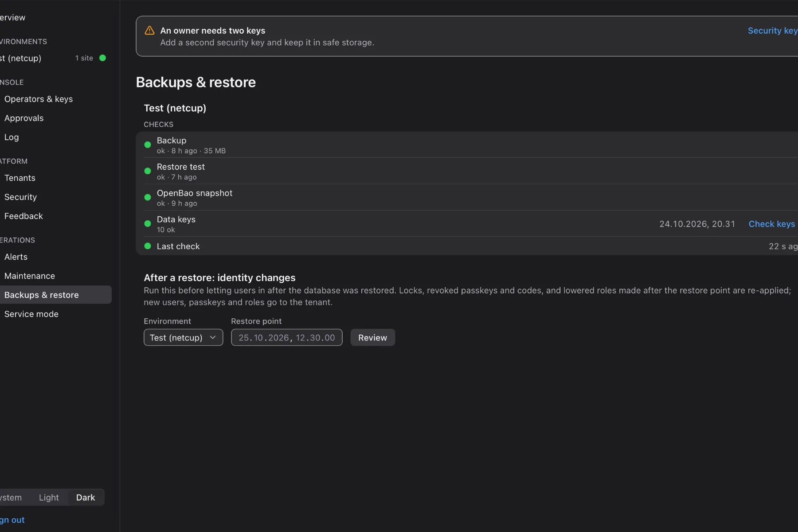Screen dimensions: 798x532
Task: Click the warning triangle icon in banner
Action: [149, 30]
